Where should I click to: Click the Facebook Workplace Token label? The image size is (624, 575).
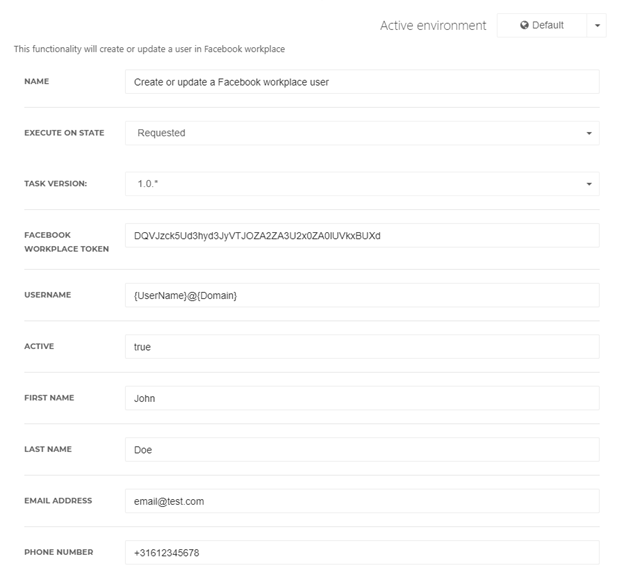(66, 242)
